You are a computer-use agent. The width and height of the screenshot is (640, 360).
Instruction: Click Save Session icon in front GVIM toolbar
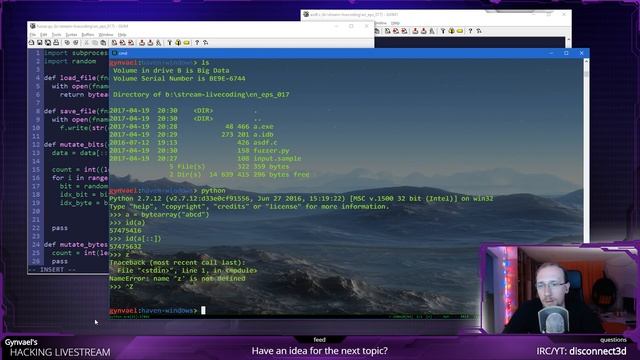(150, 42)
